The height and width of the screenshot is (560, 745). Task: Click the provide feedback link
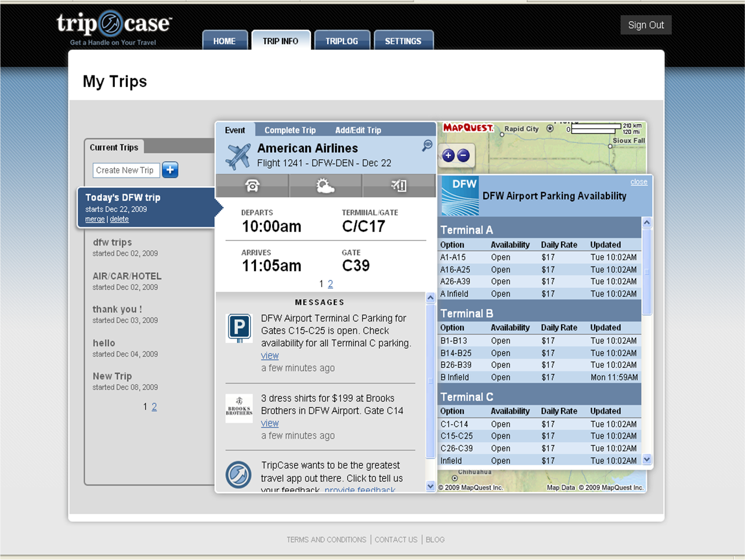pyautogui.click(x=360, y=490)
